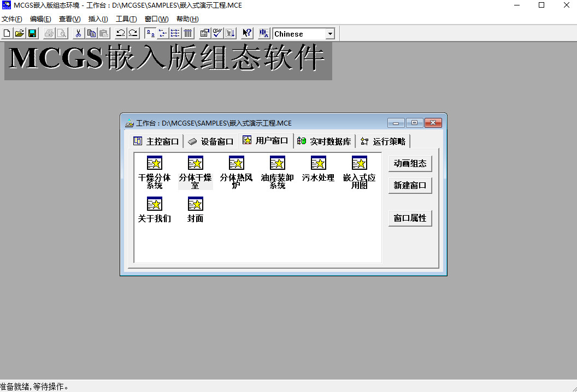Image resolution: width=577 pixels, height=392 pixels.
Task: Switch to the 主控窗口 tab
Action: (156, 141)
